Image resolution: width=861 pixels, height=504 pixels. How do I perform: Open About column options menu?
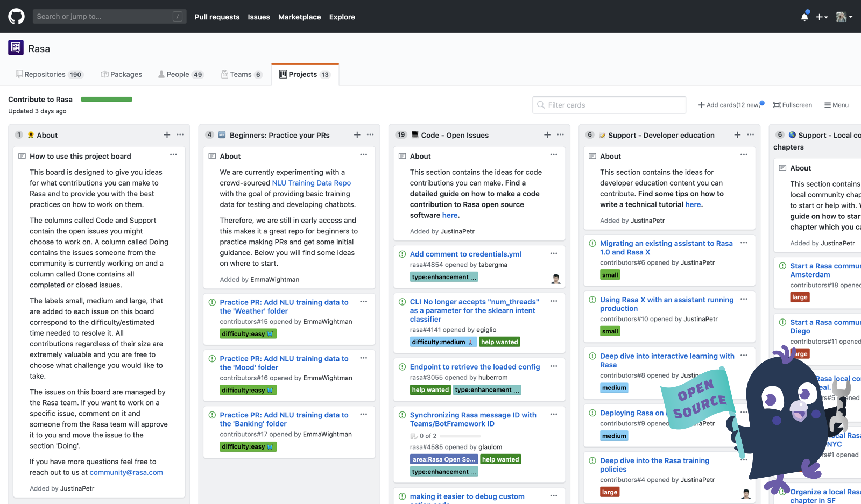(x=180, y=135)
